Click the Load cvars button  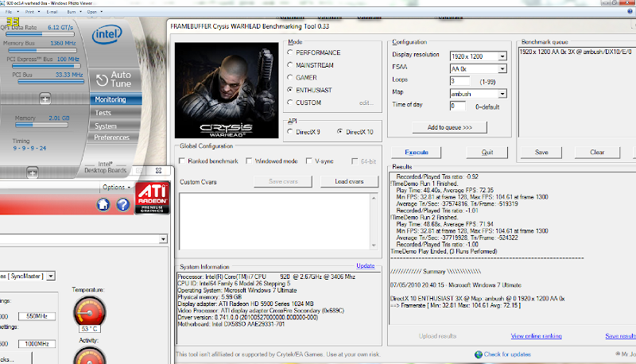[x=349, y=181]
